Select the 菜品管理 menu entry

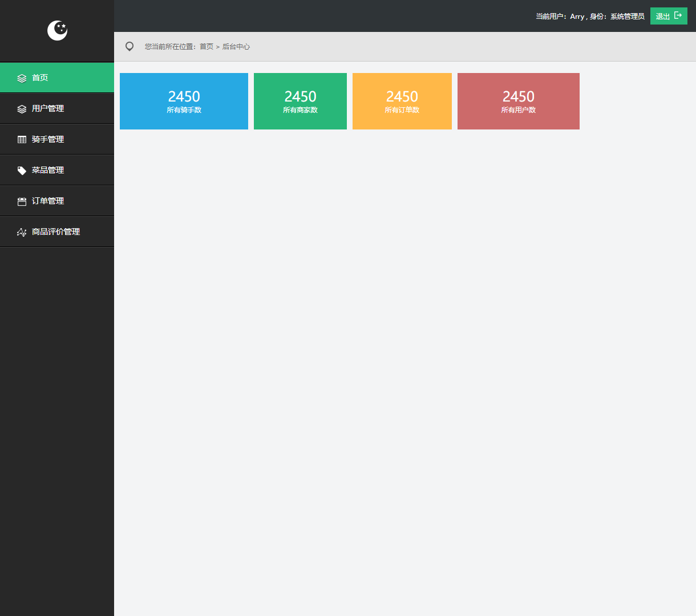48,170
